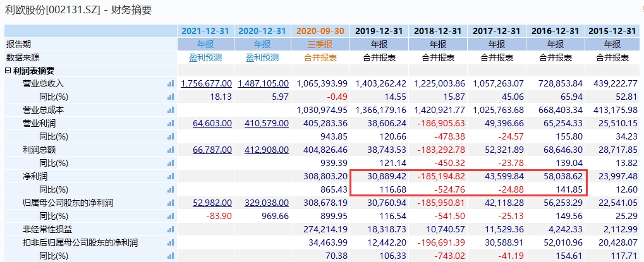Open chart icon for 营业总收入 row
The height and width of the screenshot is (262, 644).
[171, 83]
